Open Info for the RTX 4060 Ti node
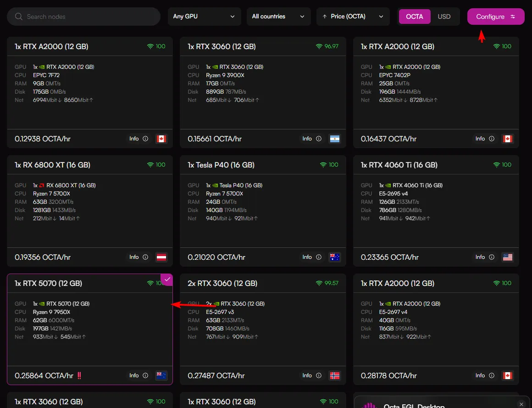The width and height of the screenshot is (532, 408). 485,257
